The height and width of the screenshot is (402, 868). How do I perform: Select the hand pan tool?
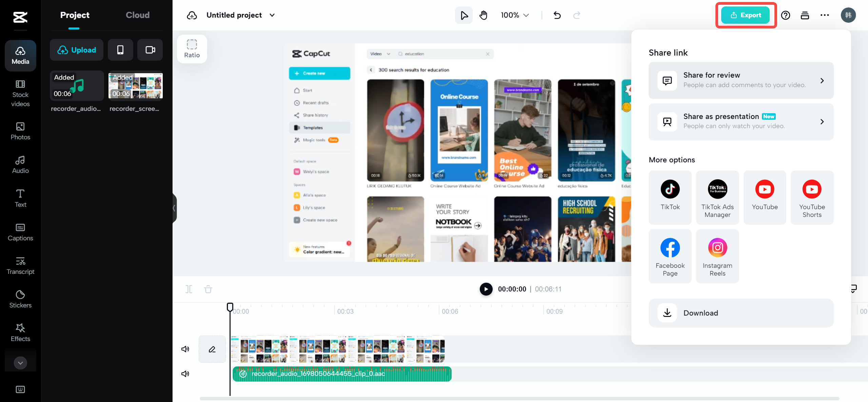(484, 15)
